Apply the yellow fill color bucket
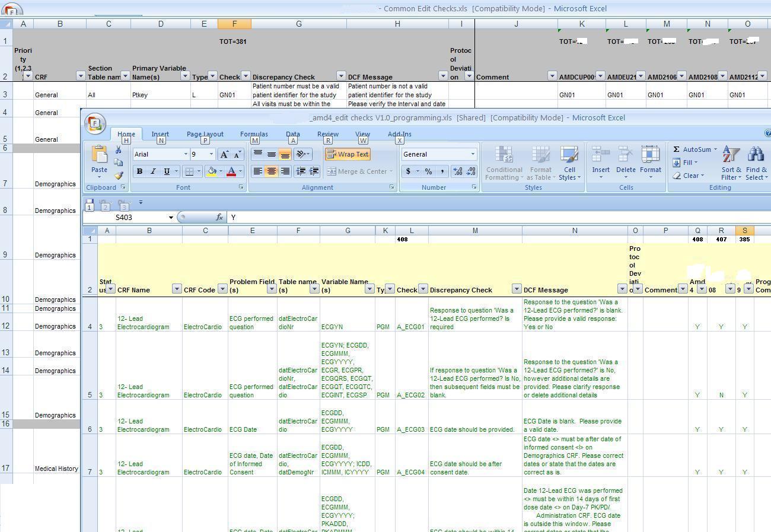This screenshot has width=771, height=532. [x=212, y=172]
